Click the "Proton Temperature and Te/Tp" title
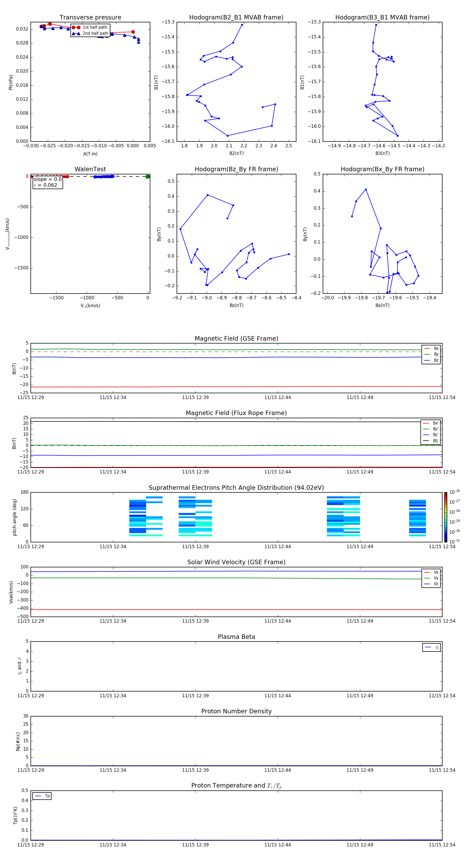The width and height of the screenshot is (473, 868). click(x=236, y=786)
